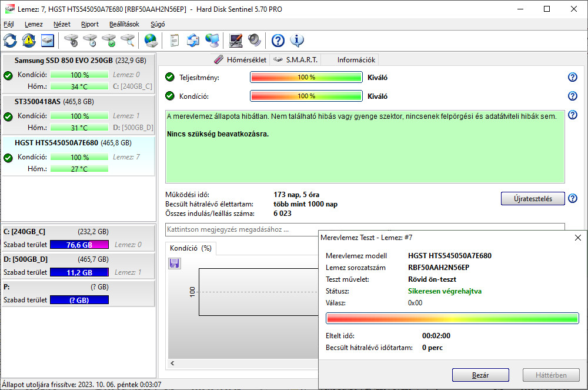Image resolution: width=588 pixels, height=390 pixels.
Task: Click the green disk status description box
Action: (365, 146)
